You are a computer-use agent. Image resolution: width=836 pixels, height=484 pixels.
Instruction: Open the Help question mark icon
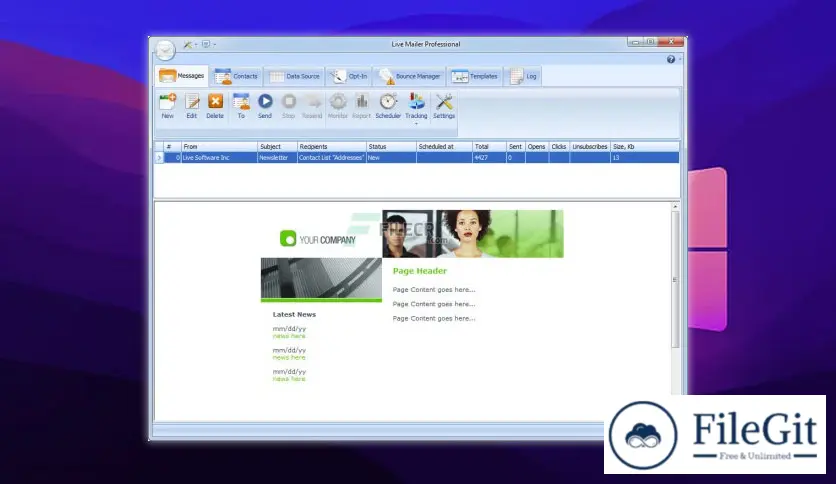tap(671, 59)
